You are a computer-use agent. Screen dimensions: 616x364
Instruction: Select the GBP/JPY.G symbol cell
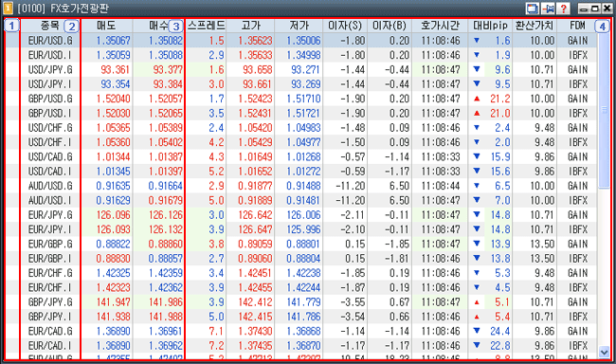coord(50,302)
